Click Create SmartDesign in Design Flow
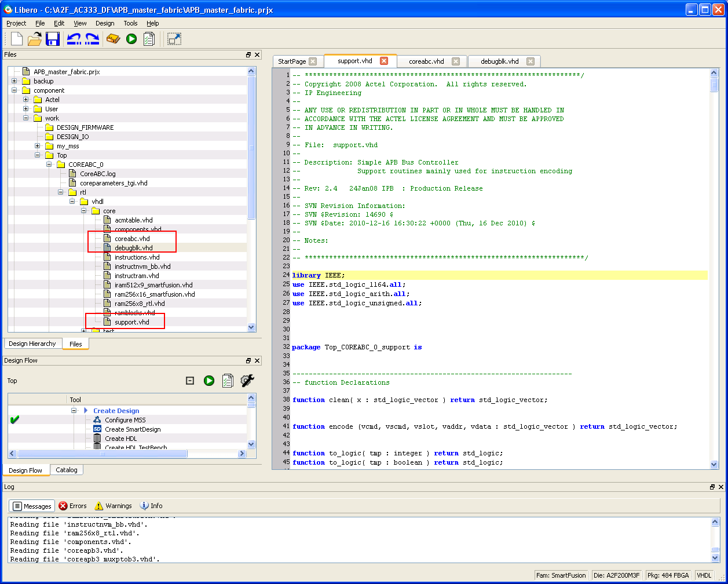The width and height of the screenshot is (728, 584). click(133, 429)
